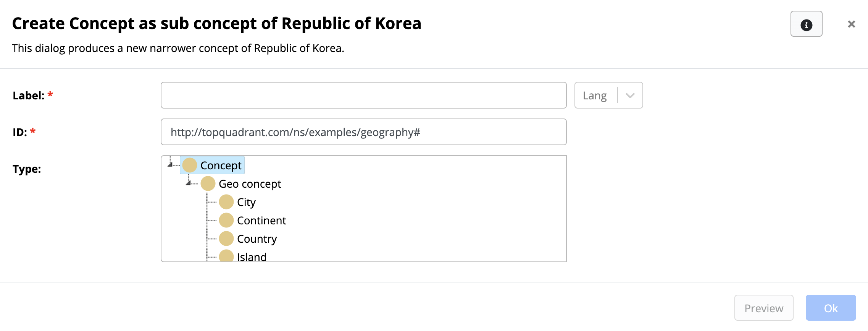The width and height of the screenshot is (868, 331).
Task: Click the Island concept icon
Action: coord(227,256)
